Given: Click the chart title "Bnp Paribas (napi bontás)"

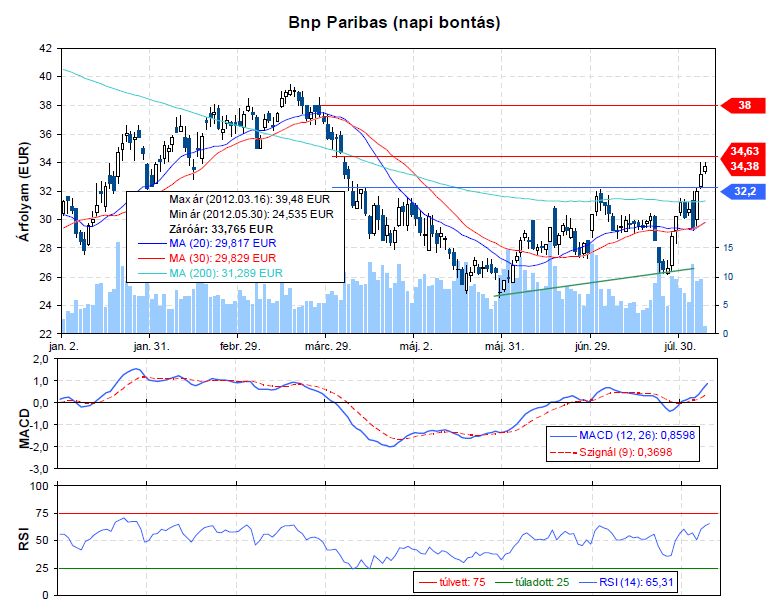Looking at the screenshot, I should (x=394, y=22).
